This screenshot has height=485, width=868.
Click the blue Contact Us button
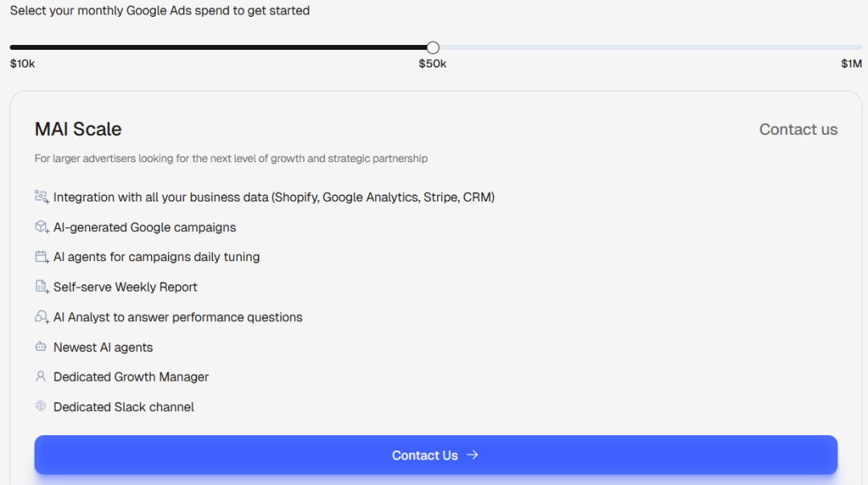coord(436,454)
